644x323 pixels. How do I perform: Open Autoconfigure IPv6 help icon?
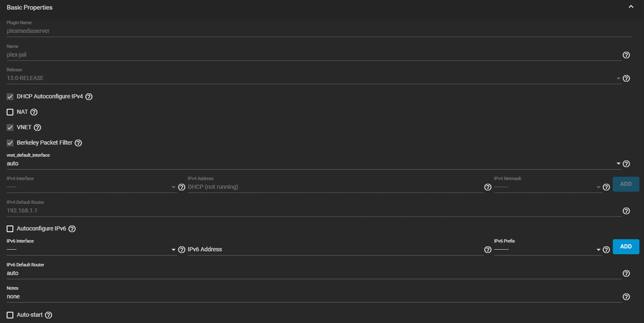click(x=72, y=229)
